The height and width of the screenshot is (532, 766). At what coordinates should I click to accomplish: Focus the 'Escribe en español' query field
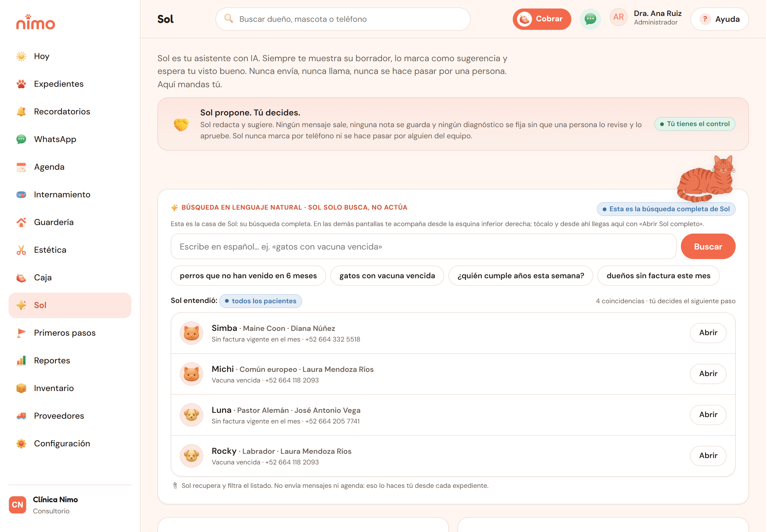pos(423,247)
